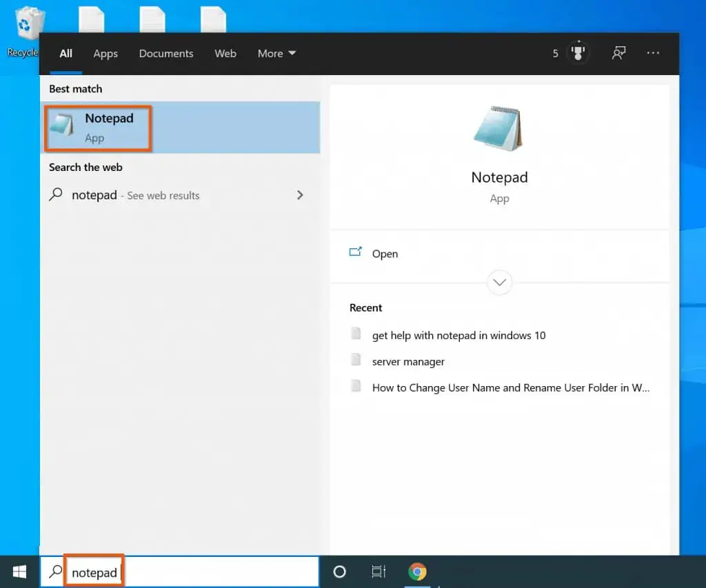Screen dimensions: 706x588
Task: Open Task View on the taskbar
Action: (x=379, y=571)
